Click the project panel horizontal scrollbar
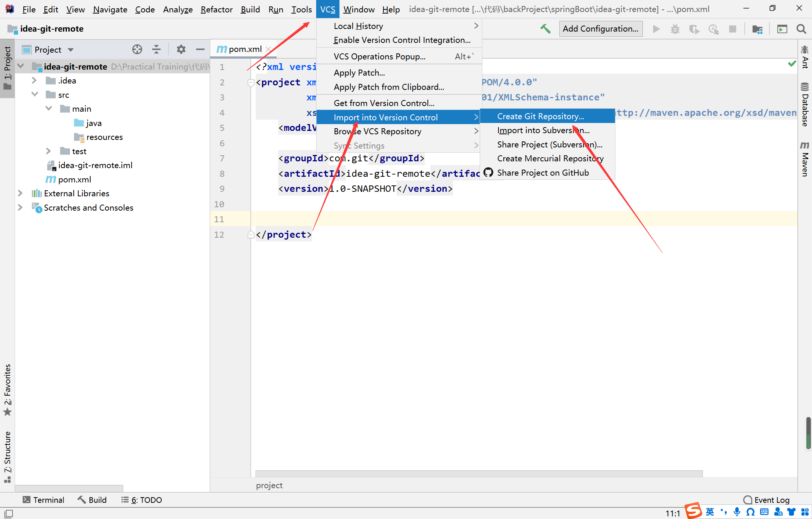Image resolution: width=812 pixels, height=519 pixels. pyautogui.click(x=69, y=488)
